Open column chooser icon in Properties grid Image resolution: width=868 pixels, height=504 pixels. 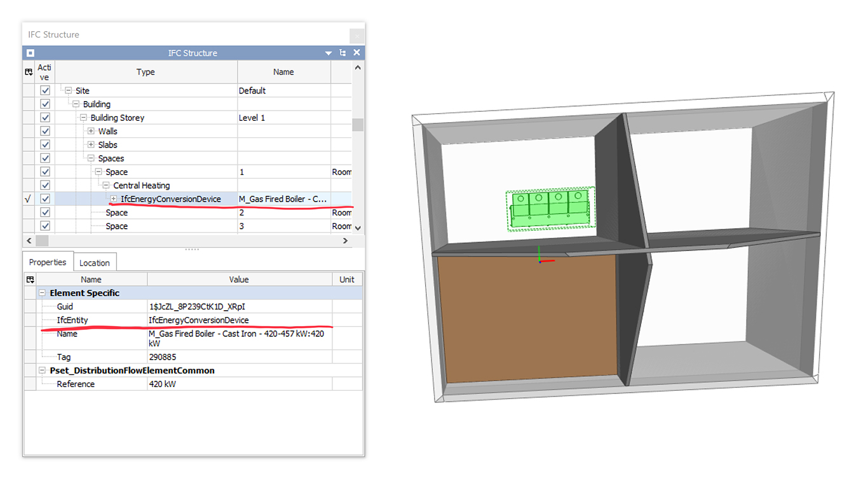pos(29,280)
